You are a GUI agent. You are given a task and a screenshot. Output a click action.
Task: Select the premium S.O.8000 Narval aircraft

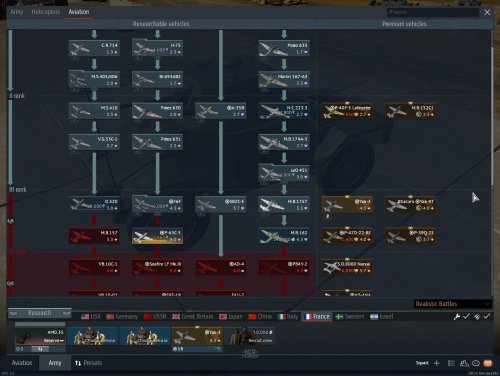click(347, 267)
